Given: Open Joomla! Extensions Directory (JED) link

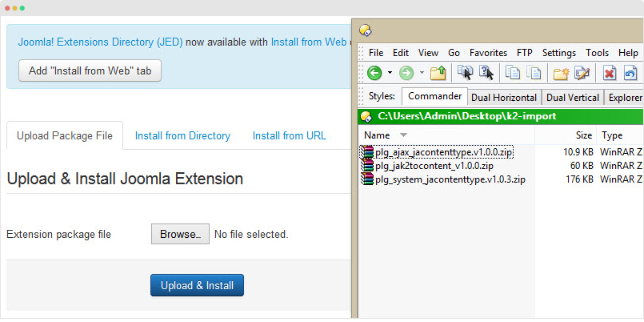Looking at the screenshot, I should point(100,42).
